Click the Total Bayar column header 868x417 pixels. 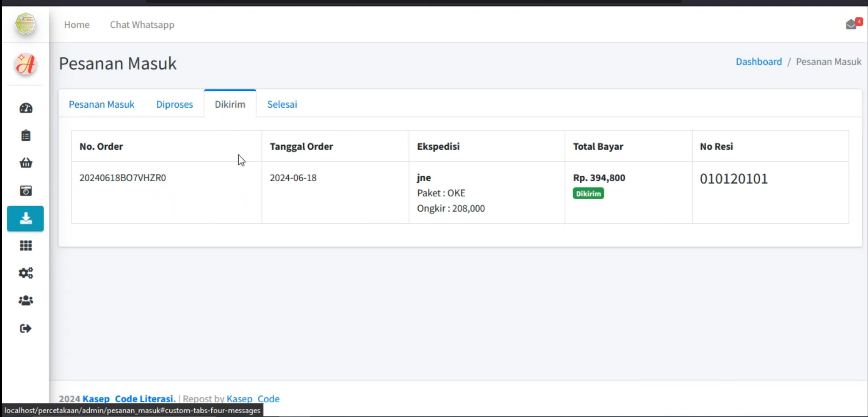pos(598,146)
